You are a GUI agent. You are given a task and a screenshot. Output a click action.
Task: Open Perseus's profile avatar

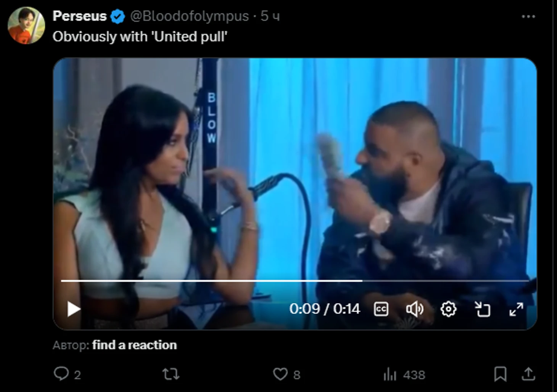click(26, 25)
